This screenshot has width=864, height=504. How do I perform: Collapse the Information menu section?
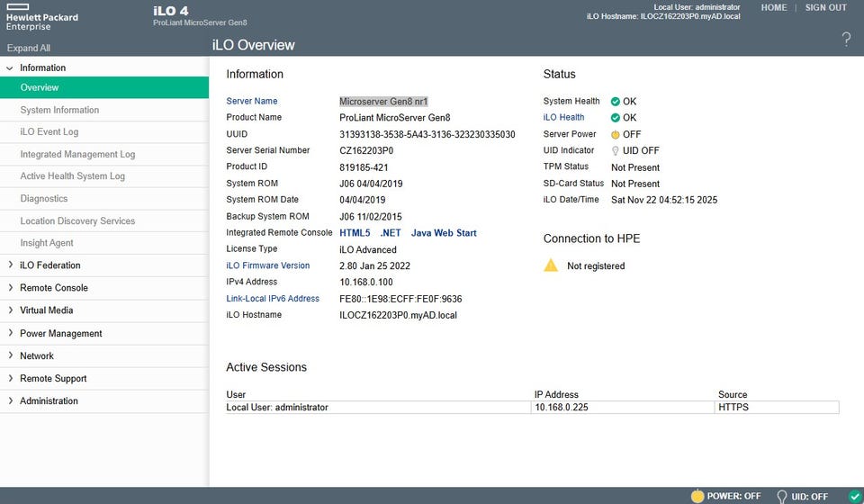[x=42, y=67]
